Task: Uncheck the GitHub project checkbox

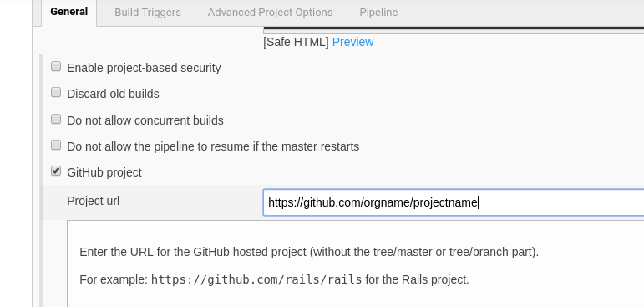Action: [56, 171]
